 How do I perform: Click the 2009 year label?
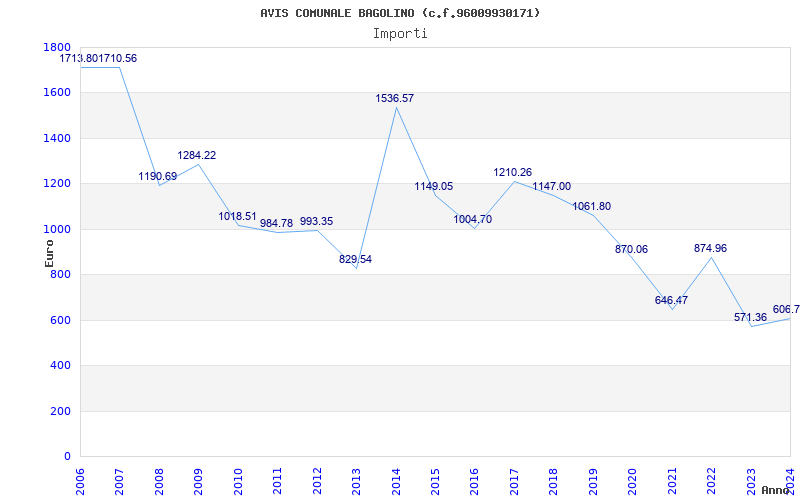tap(198, 481)
